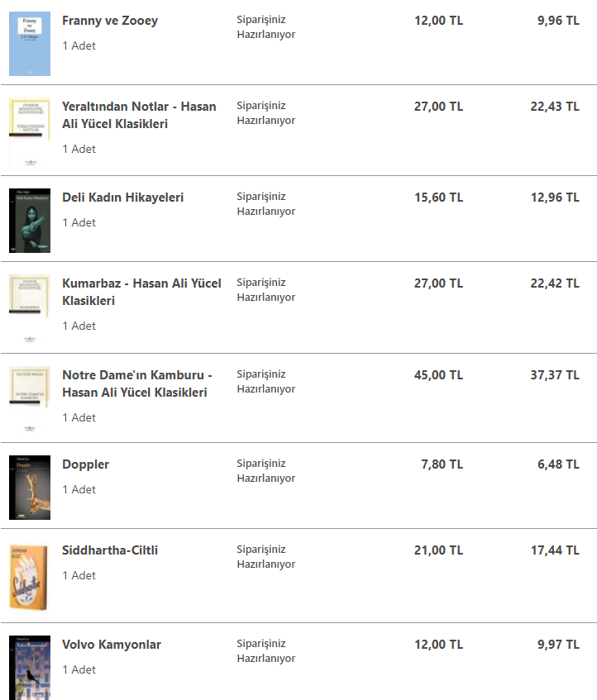Image resolution: width=597 pixels, height=700 pixels.
Task: Open the Notre Dame'ın Kamburu cover thumbnail
Action: pos(30,399)
